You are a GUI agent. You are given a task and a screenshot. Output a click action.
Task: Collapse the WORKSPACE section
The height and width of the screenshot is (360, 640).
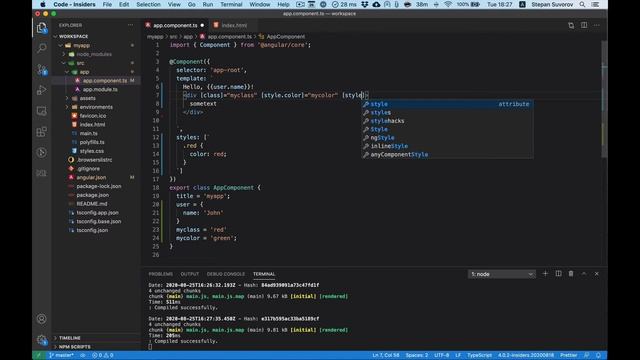tap(96, 36)
